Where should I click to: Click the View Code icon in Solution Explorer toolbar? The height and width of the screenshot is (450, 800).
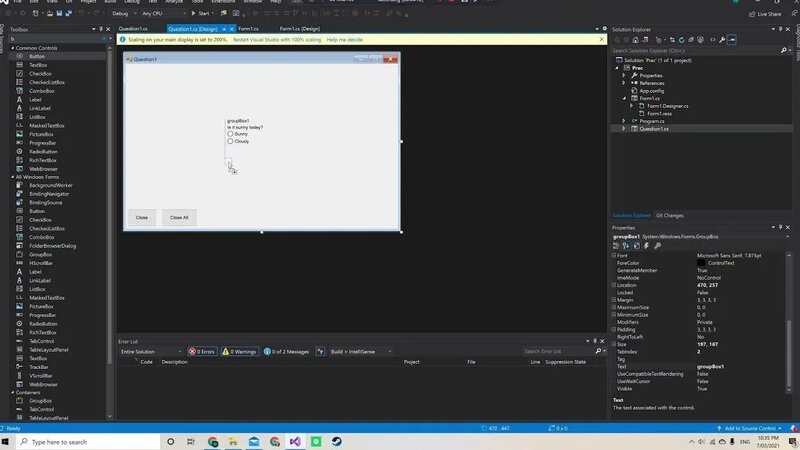click(x=713, y=40)
